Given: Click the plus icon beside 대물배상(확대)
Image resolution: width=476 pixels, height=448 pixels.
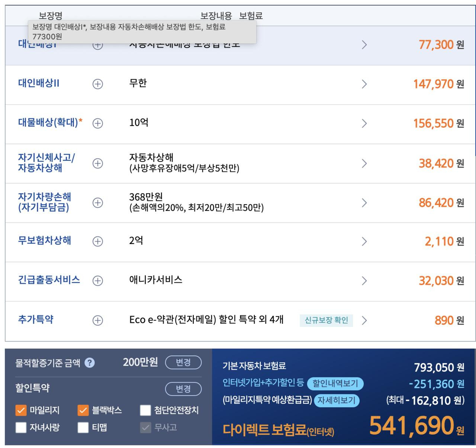Looking at the screenshot, I should [x=97, y=123].
